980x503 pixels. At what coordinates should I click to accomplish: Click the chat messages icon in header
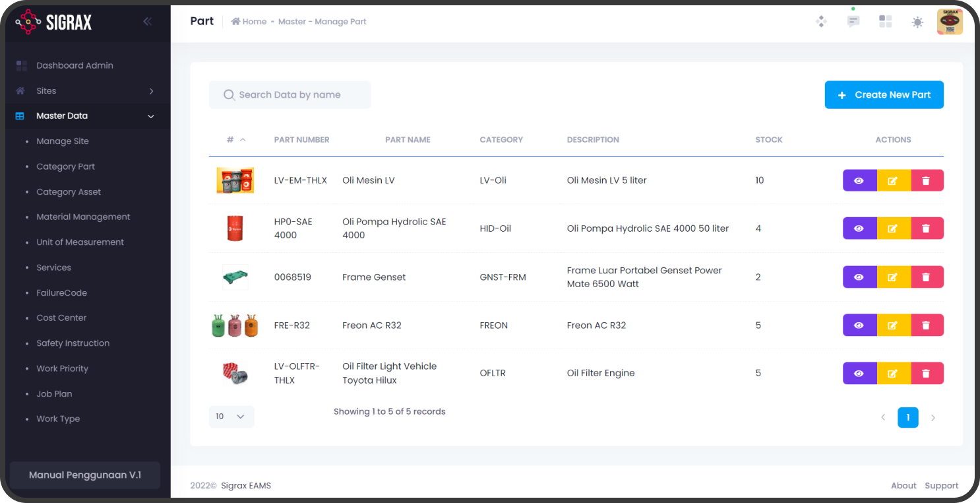(853, 22)
